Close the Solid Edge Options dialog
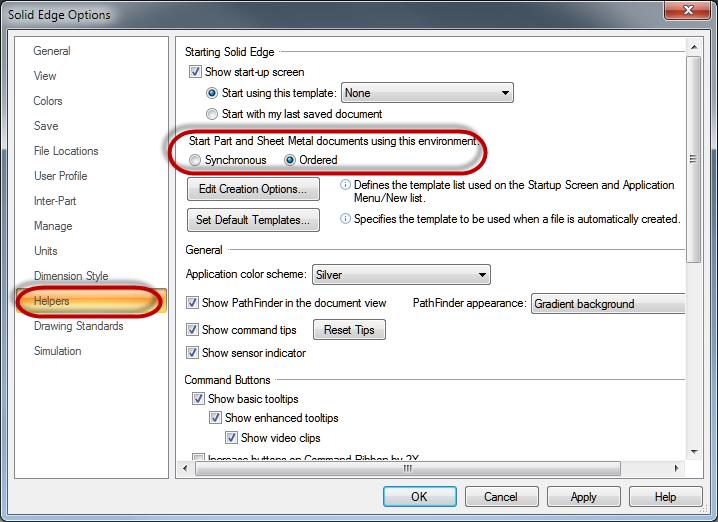This screenshot has width=718, height=522. [x=688, y=10]
